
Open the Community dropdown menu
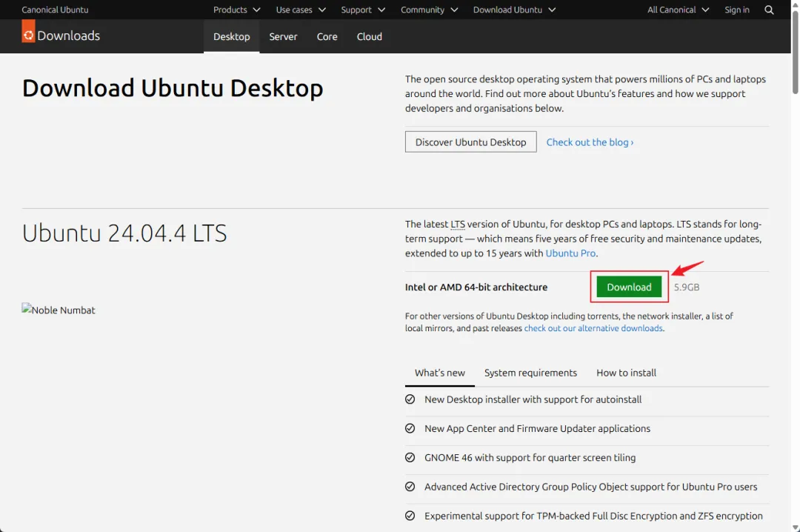429,10
